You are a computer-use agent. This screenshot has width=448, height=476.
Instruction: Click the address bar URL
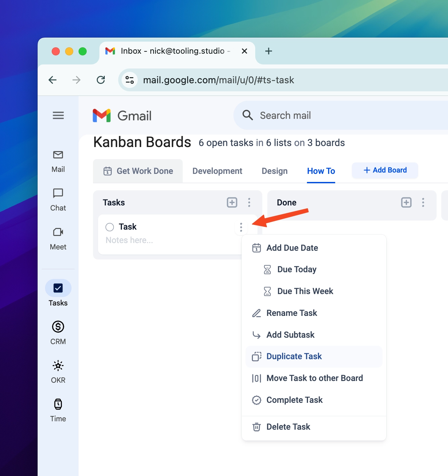tap(219, 80)
